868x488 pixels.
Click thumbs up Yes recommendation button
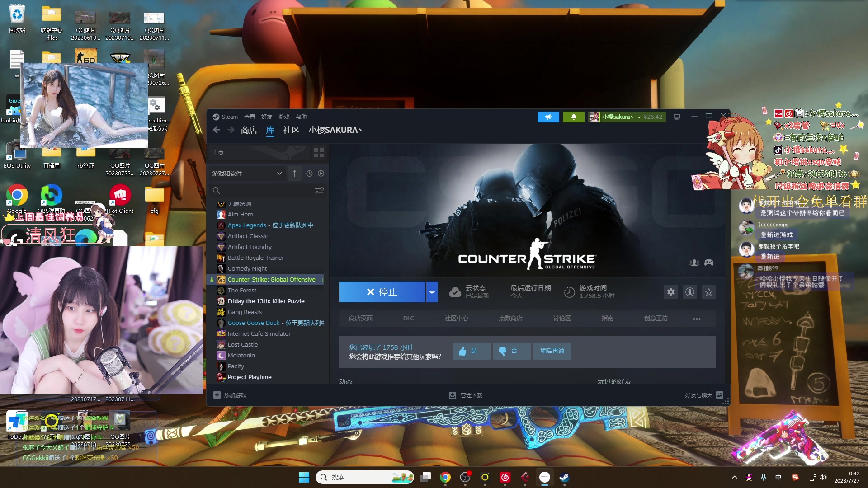(x=472, y=351)
